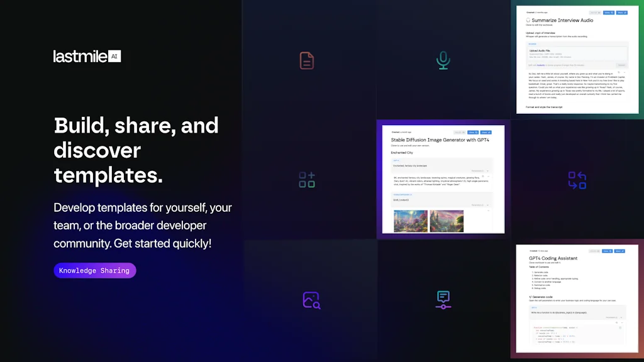Expand Parameters dropdown under Enchanted fantasy city prompt
The height and width of the screenshot is (362, 644).
(480, 171)
